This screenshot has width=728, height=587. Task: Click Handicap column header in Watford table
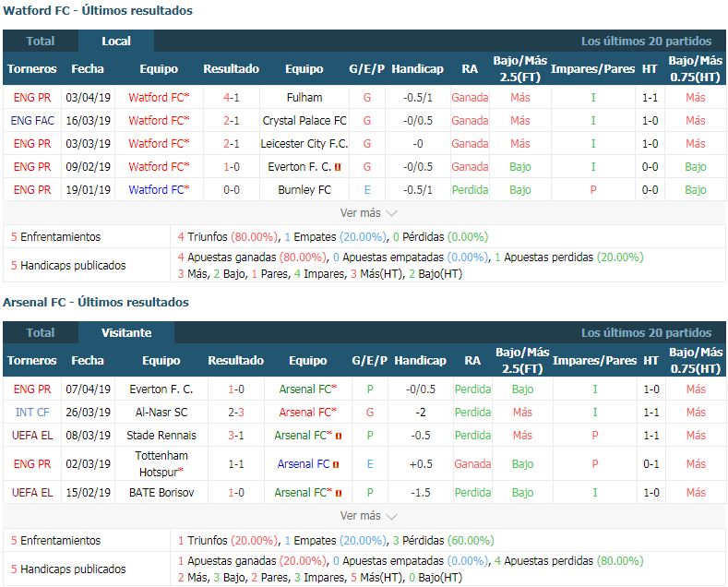(x=417, y=68)
